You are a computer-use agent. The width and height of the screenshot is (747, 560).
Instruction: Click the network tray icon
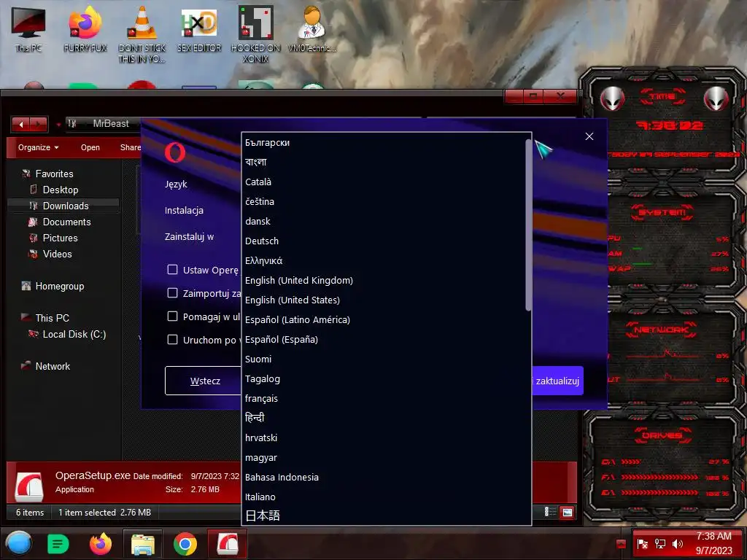(x=659, y=544)
